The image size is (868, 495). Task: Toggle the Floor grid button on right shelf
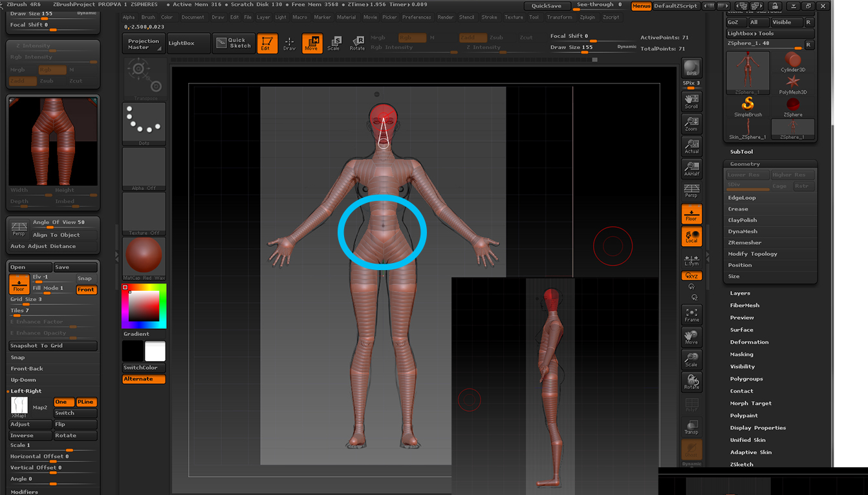[691, 214]
